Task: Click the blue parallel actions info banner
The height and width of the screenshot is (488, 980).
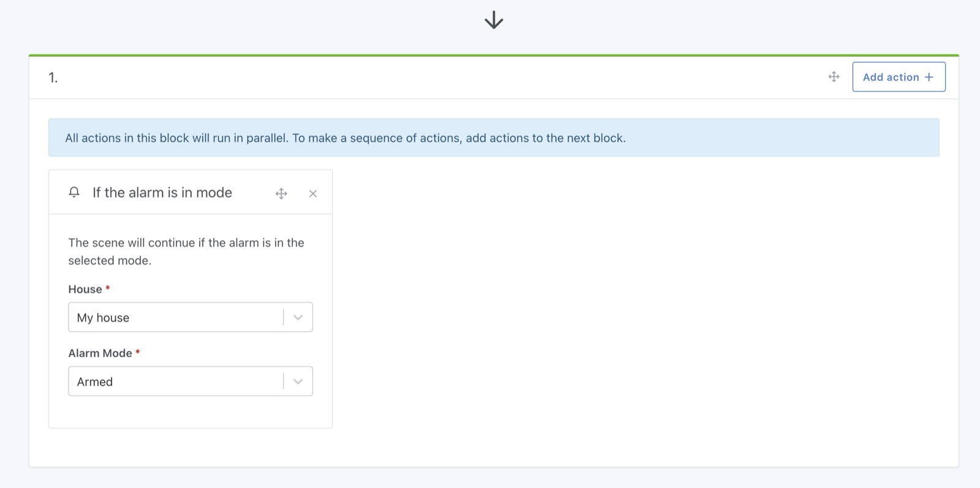Action: click(x=493, y=138)
